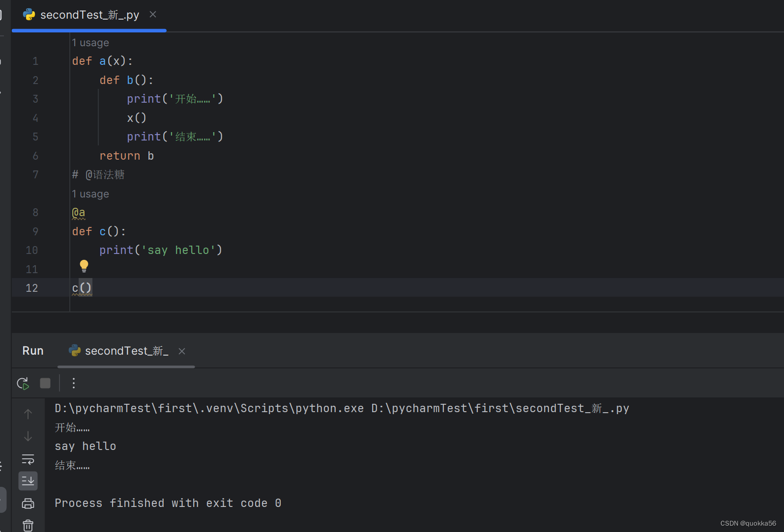This screenshot has width=784, height=532.
Task: Click the @a decorator on line 8
Action: [x=79, y=213]
